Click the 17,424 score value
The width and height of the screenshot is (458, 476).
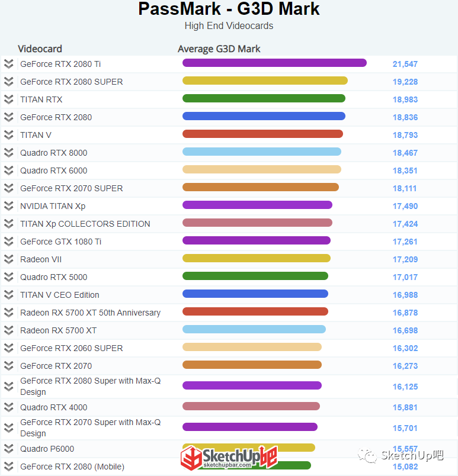[x=405, y=224]
